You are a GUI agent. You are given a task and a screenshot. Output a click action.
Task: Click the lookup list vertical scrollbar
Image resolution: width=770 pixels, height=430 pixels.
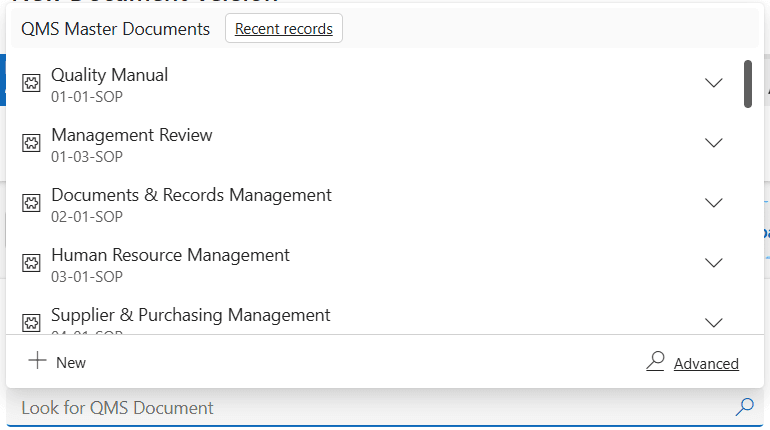[x=748, y=84]
